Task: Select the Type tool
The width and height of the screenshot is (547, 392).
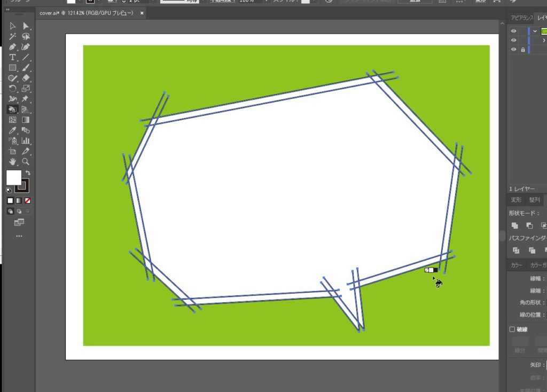Action: (x=12, y=57)
